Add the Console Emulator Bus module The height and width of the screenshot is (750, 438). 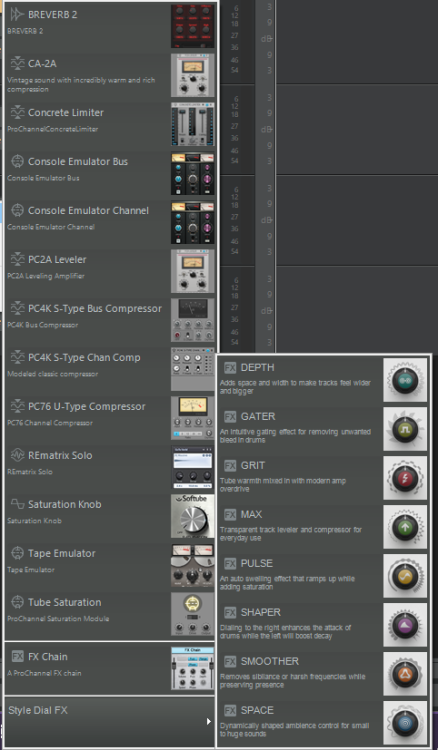[110, 174]
